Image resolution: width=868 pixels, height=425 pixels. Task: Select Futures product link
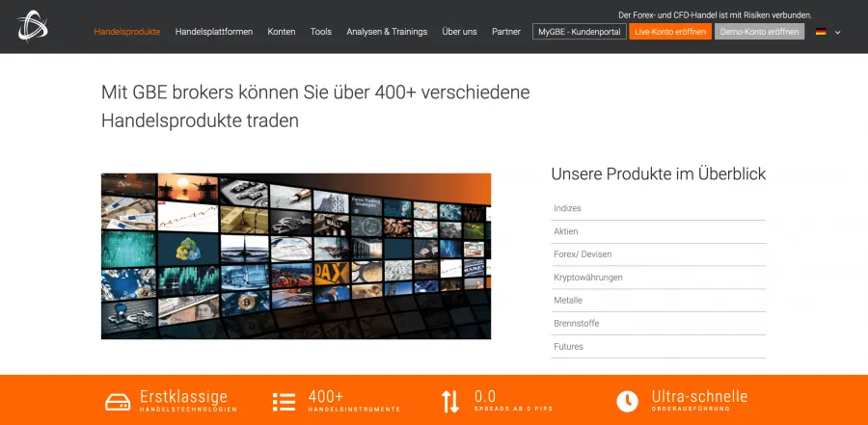coord(658,347)
